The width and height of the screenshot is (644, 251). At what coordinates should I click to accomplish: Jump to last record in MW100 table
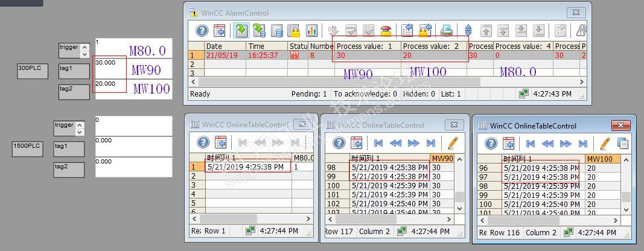click(x=583, y=144)
